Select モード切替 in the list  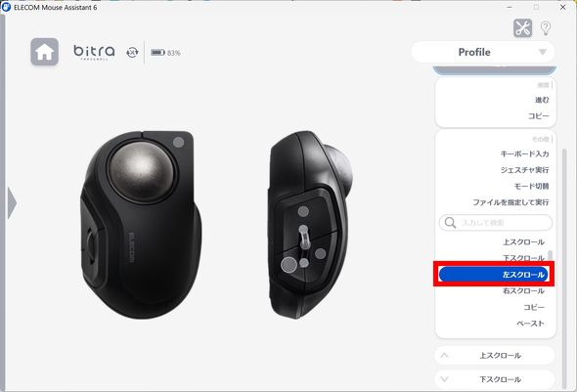[x=531, y=186]
